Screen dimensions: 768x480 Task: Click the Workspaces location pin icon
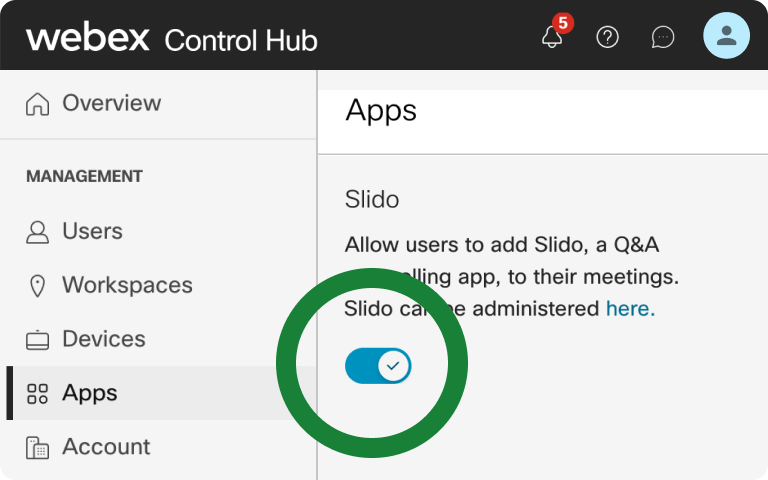[38, 286]
